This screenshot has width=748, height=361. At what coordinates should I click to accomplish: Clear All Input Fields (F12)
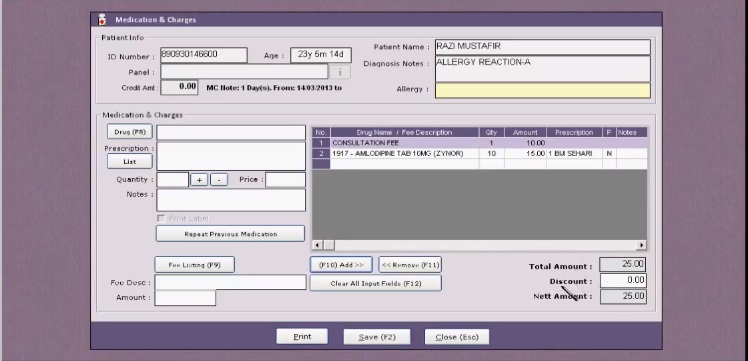point(375,283)
